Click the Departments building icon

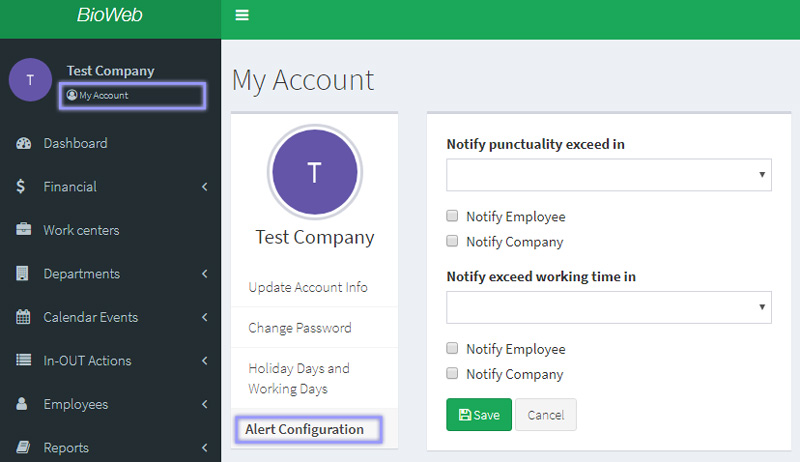click(x=23, y=274)
